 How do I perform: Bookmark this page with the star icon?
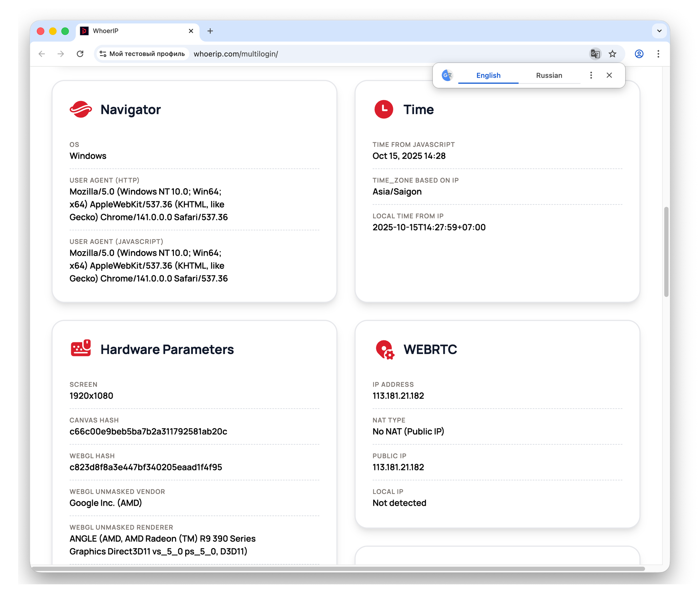(x=612, y=54)
